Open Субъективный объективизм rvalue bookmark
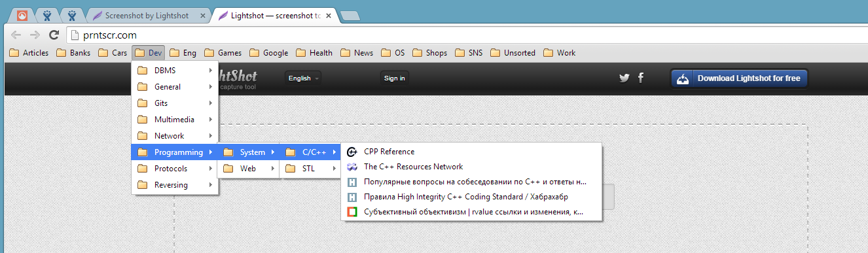 pyautogui.click(x=471, y=212)
